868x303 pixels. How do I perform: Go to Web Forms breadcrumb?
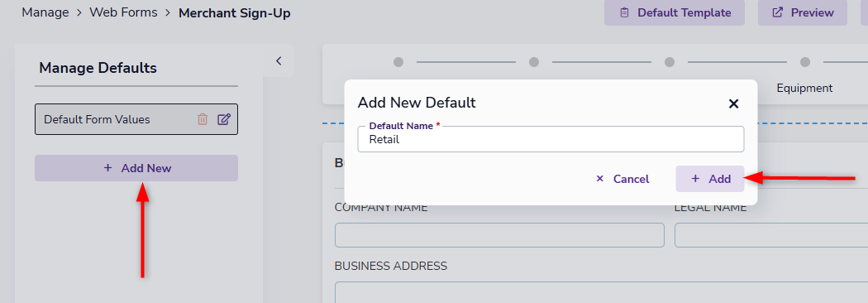click(x=123, y=12)
